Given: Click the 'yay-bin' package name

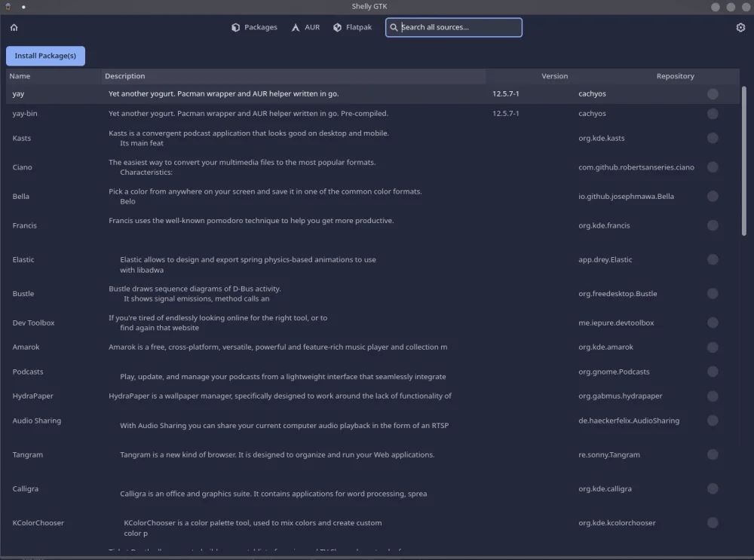Looking at the screenshot, I should pyautogui.click(x=25, y=114).
